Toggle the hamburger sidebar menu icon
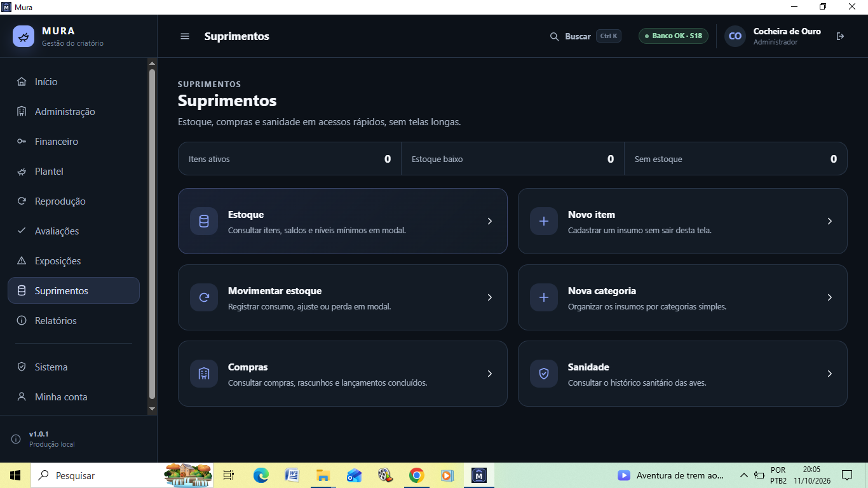The image size is (868, 488). pos(185,36)
